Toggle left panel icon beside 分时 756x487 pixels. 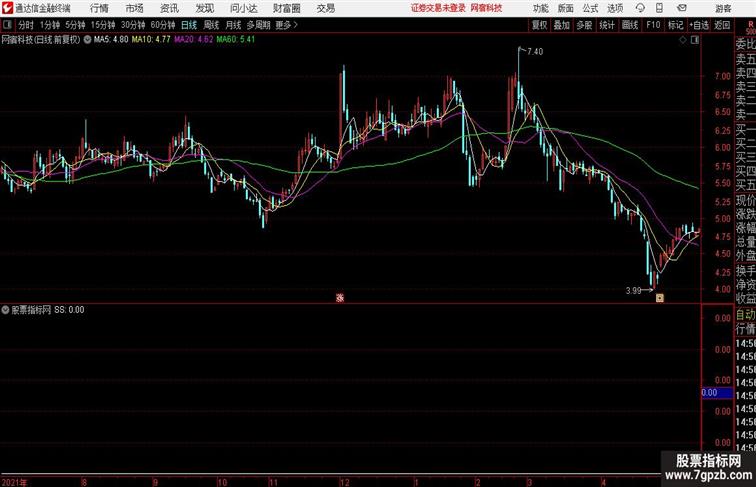pyautogui.click(x=7, y=25)
